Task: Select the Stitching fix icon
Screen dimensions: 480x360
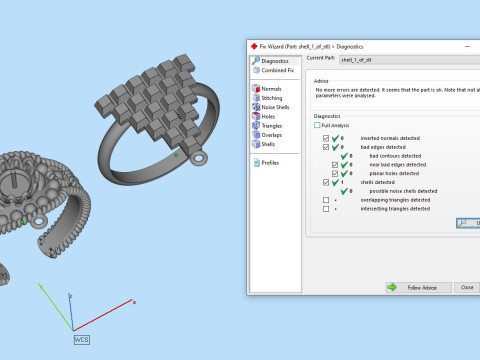Action: pos(256,98)
